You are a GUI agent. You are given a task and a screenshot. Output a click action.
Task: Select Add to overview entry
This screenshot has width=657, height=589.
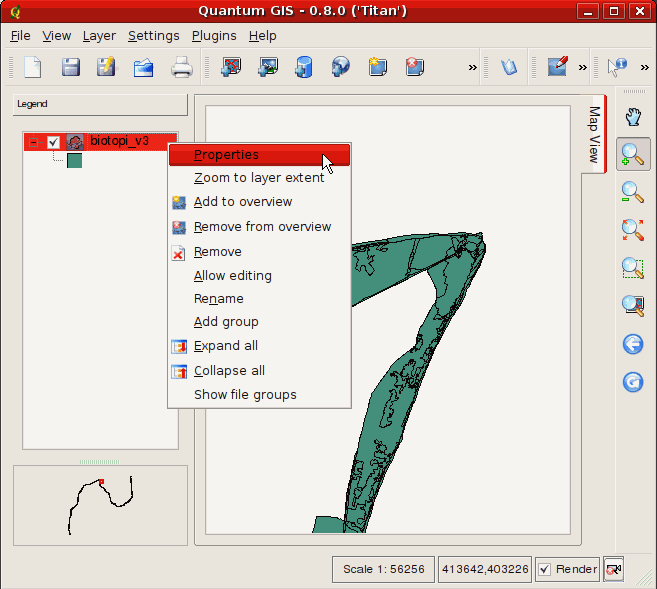[x=259, y=202]
